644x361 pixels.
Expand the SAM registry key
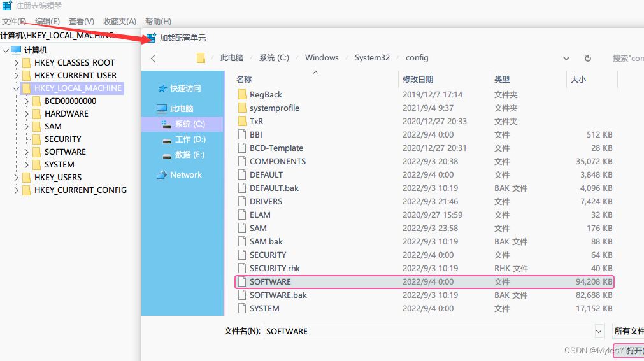coord(26,127)
